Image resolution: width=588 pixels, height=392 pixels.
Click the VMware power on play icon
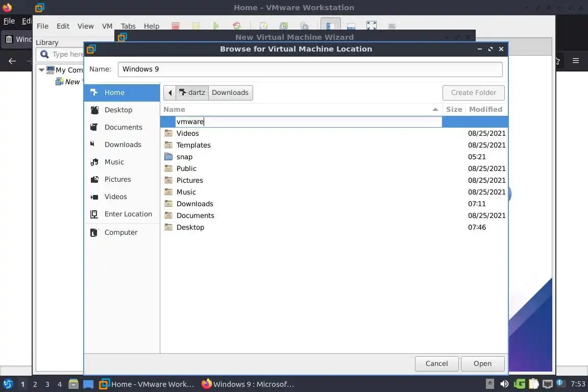216,26
